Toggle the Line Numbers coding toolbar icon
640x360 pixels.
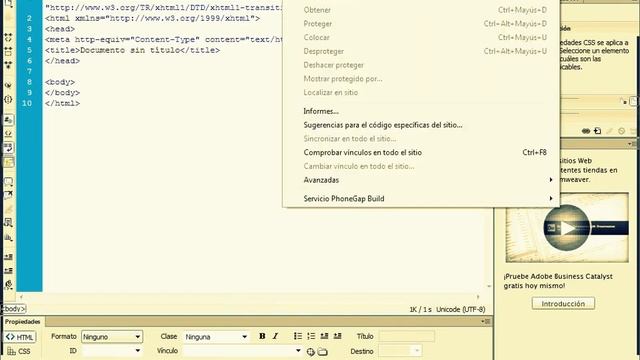tap(8, 120)
